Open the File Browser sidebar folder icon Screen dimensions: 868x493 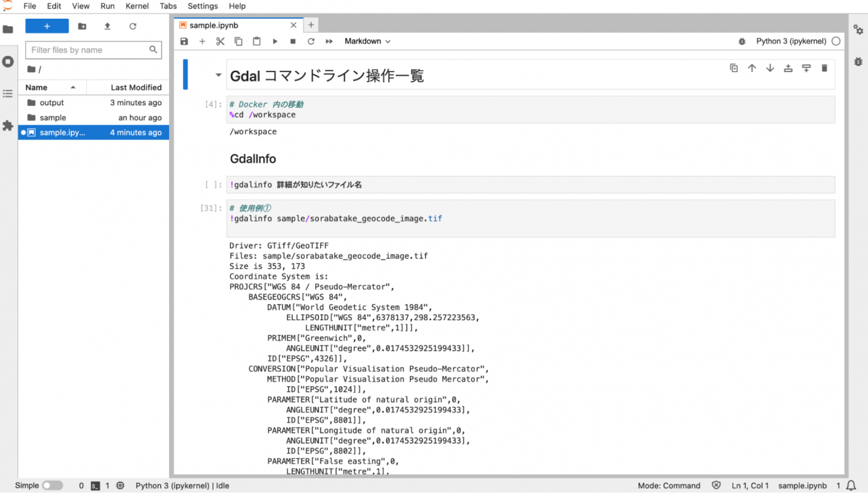click(8, 29)
